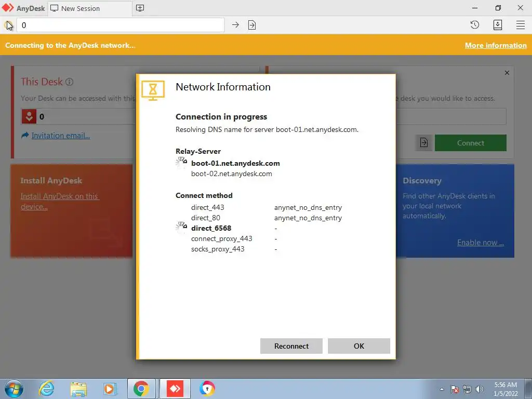This screenshot has width=532, height=399.
Task: Click the connection status icon left of address
Action: click(9, 25)
